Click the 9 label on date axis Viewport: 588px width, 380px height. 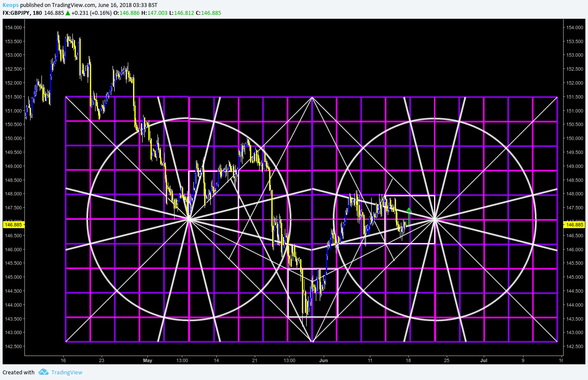coord(523,361)
